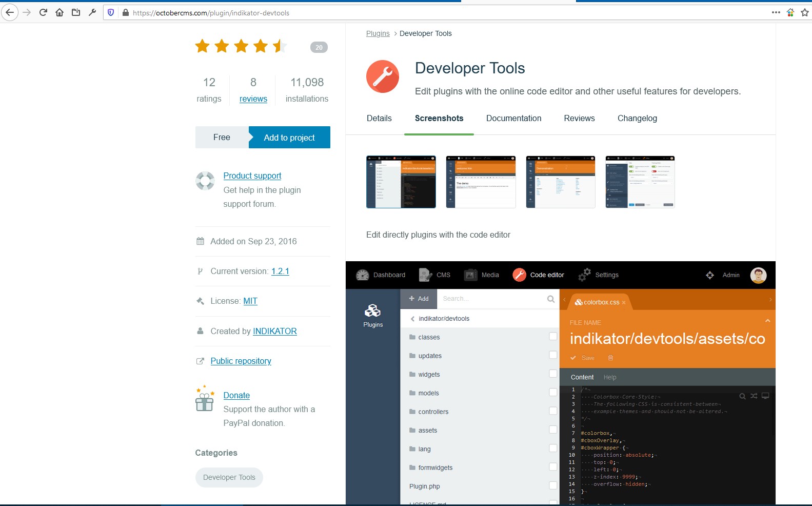This screenshot has height=506, width=812.
Task: Click the shield tracking protection icon
Action: [111, 12]
